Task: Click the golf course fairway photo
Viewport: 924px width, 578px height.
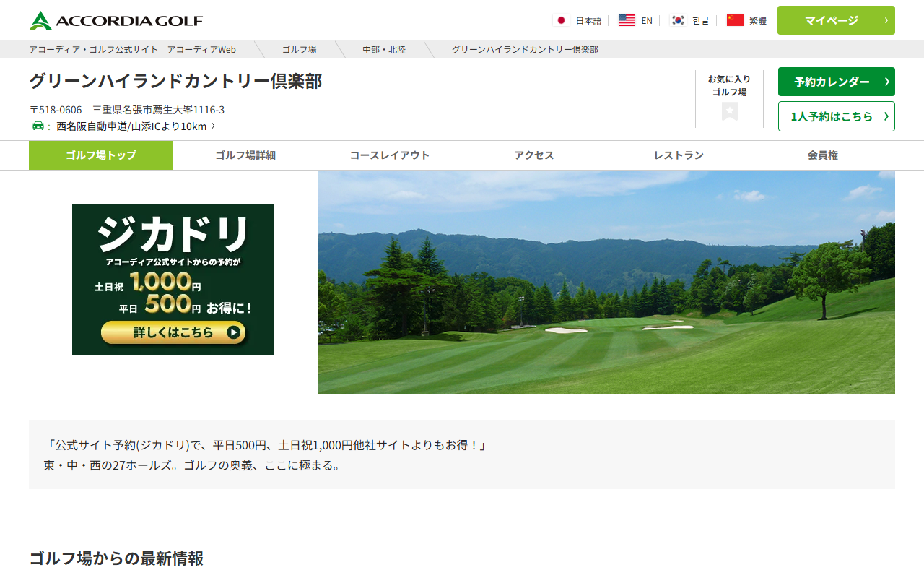Action: click(606, 282)
